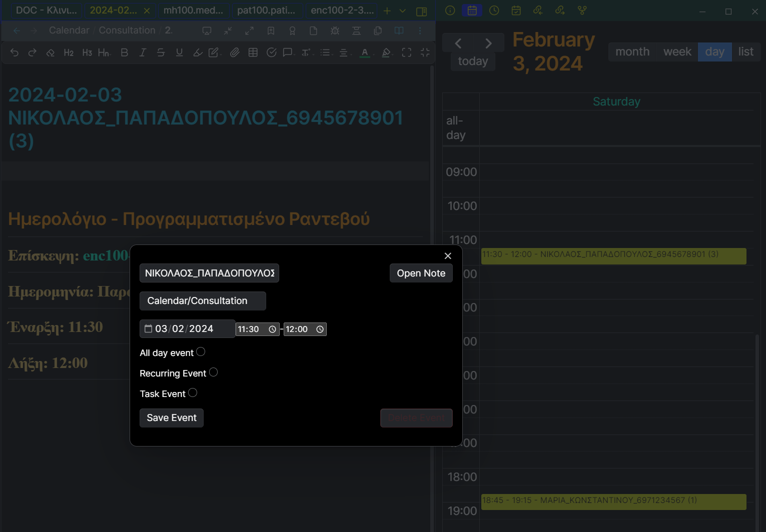Clear formatting with the eraser icon
The height and width of the screenshot is (532, 766).
point(50,52)
